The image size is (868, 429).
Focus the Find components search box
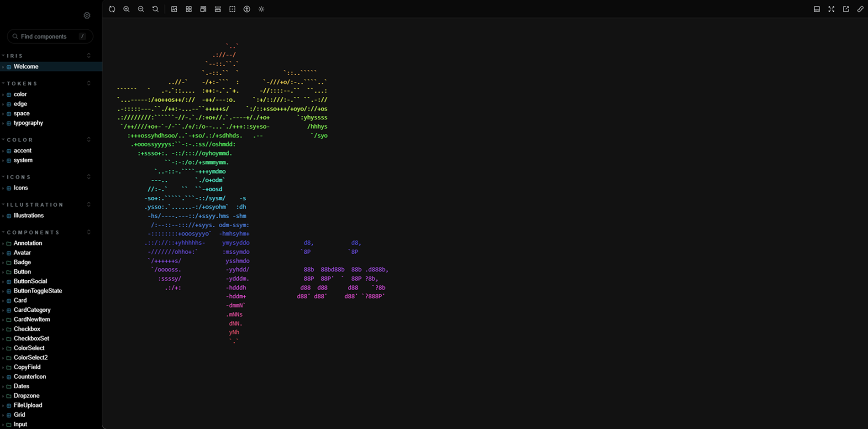[50, 37]
